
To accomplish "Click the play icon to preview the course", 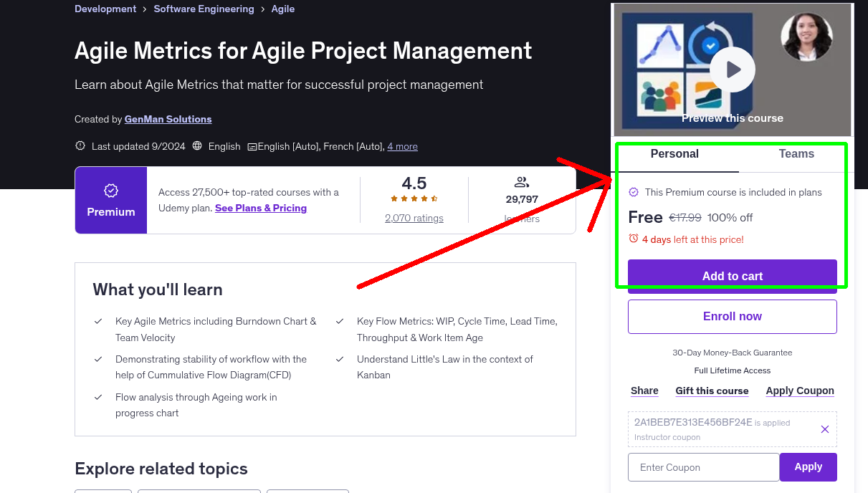I will [732, 69].
